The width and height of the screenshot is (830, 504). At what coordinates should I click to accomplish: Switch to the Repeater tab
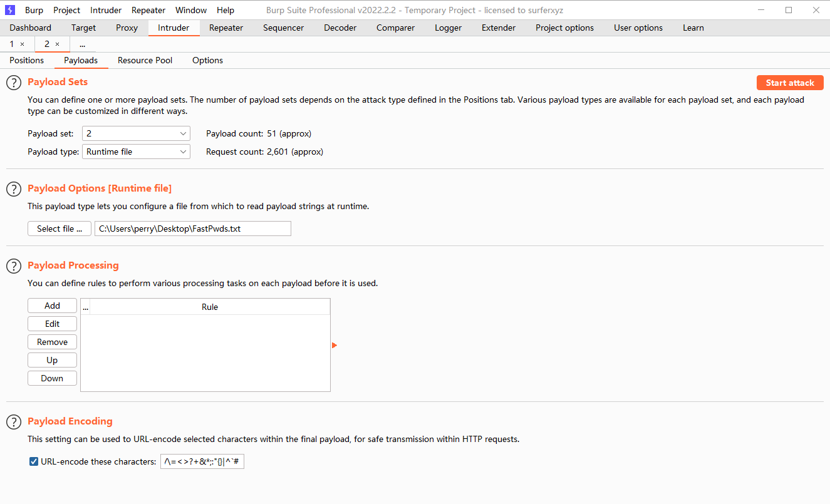(x=226, y=28)
